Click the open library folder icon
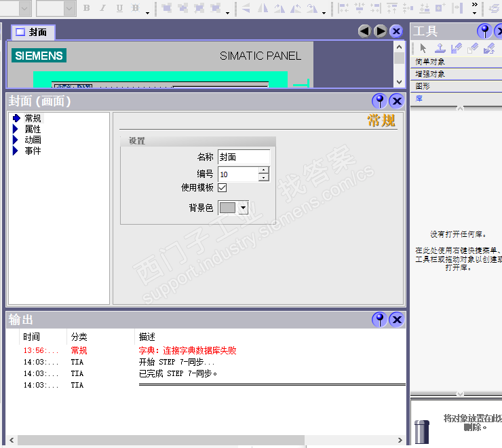Image resolution: width=502 pixels, height=448 pixels. coord(489,48)
